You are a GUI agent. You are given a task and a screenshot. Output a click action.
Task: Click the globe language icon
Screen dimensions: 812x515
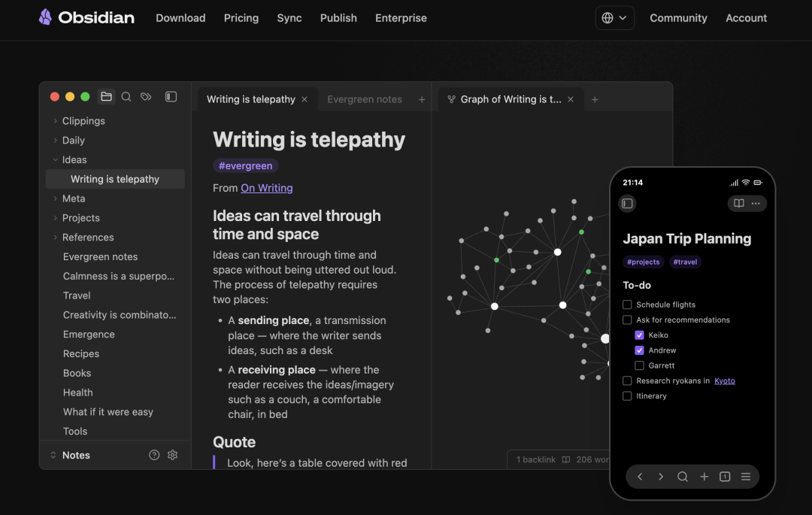607,18
